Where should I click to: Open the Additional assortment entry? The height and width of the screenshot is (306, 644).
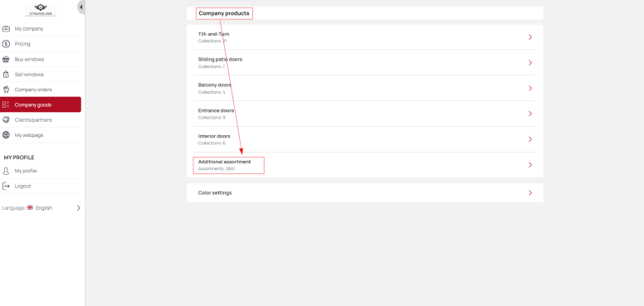point(364,165)
